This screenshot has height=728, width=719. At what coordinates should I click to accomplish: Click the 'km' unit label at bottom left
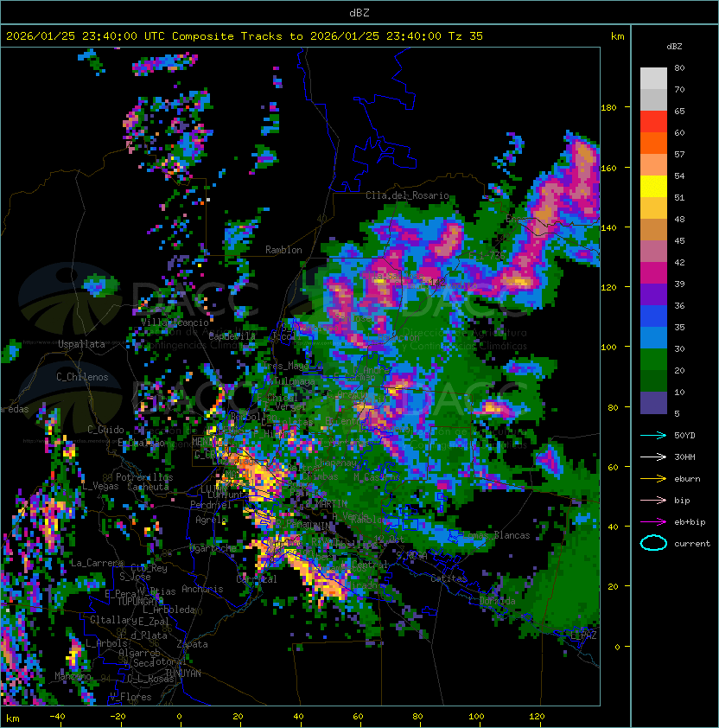13,718
